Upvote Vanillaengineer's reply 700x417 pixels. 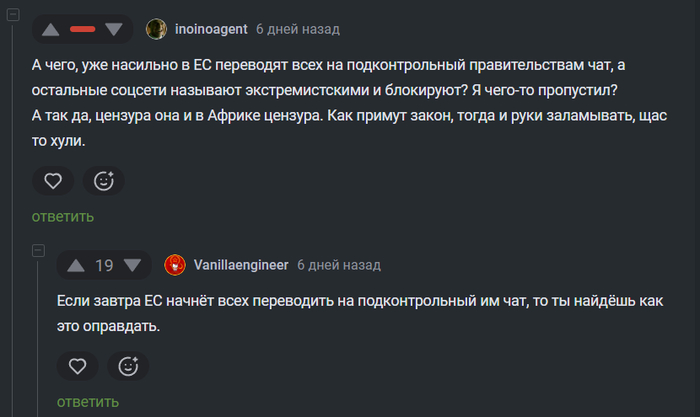pos(76,266)
